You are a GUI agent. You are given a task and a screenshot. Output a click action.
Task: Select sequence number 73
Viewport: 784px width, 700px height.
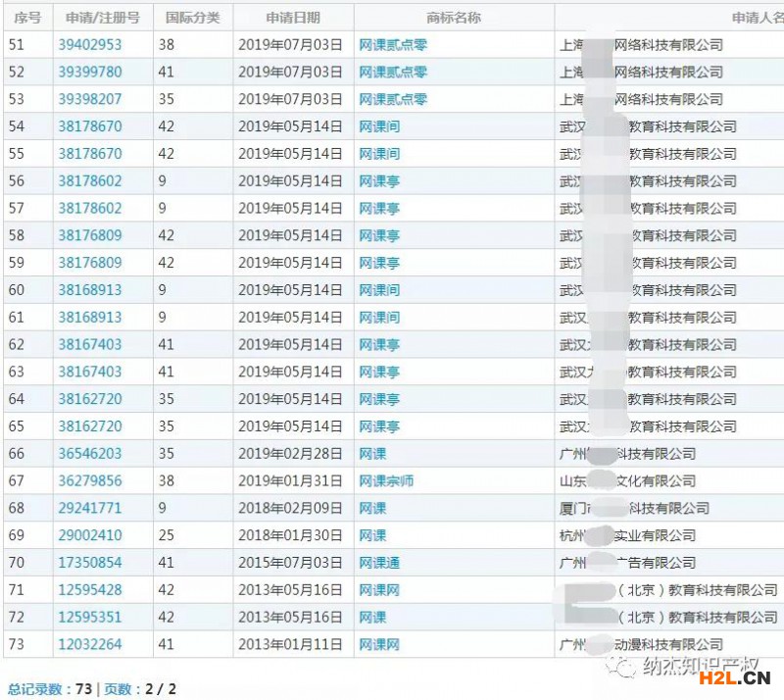pos(17,644)
